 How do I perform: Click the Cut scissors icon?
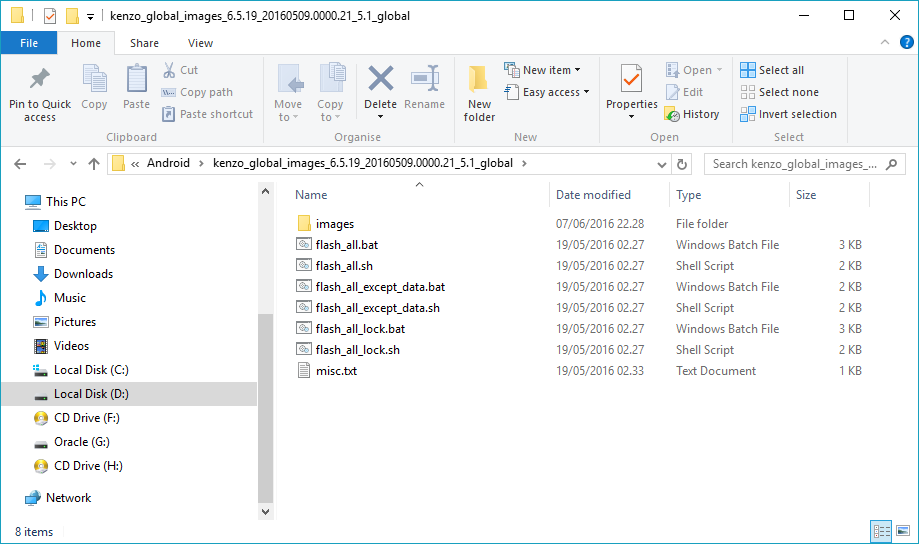pyautogui.click(x=169, y=70)
